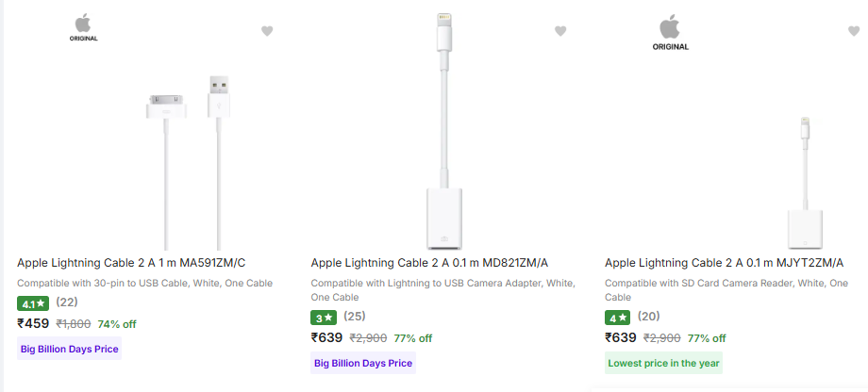Click the ₹459 price of the first cable
This screenshot has width=868, height=392.
coord(33,323)
